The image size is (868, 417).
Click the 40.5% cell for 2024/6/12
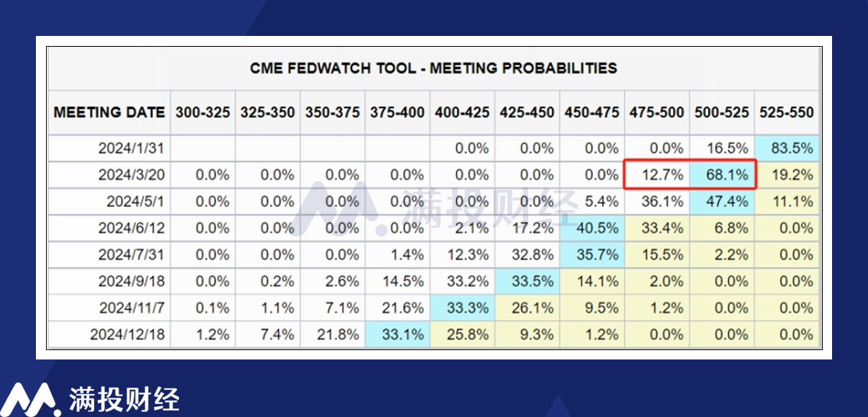[592, 228]
